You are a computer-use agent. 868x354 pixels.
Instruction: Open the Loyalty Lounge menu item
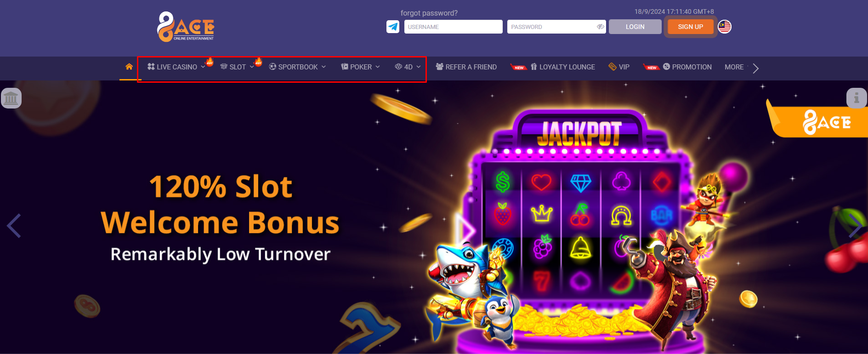(x=562, y=67)
